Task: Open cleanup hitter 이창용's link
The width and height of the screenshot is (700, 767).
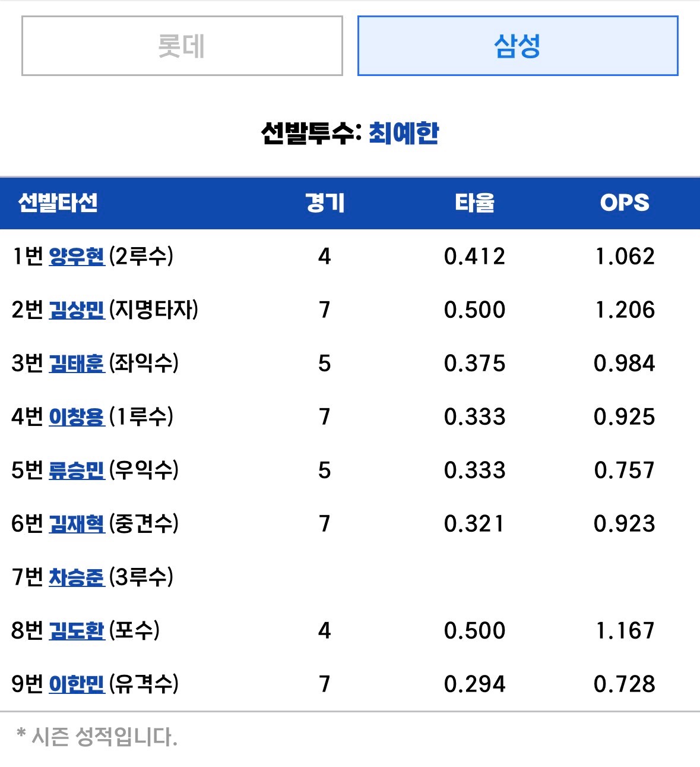Action: point(77,417)
